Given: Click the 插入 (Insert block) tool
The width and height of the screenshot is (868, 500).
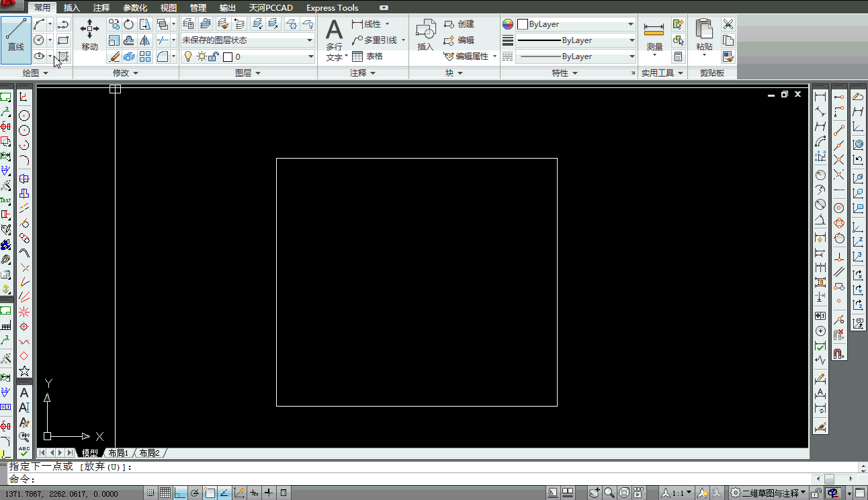Looking at the screenshot, I should pos(426,35).
